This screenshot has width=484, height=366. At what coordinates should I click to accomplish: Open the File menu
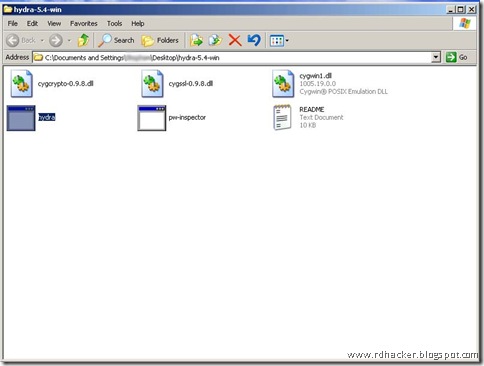pos(13,23)
